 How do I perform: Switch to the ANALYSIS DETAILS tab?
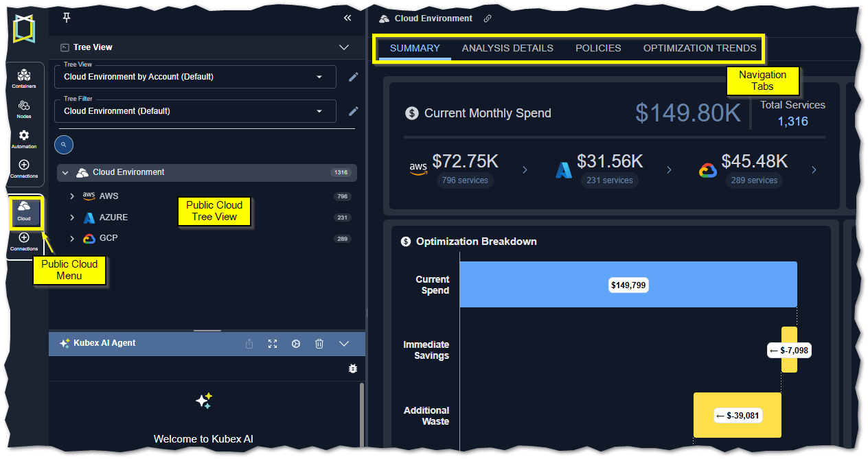507,48
